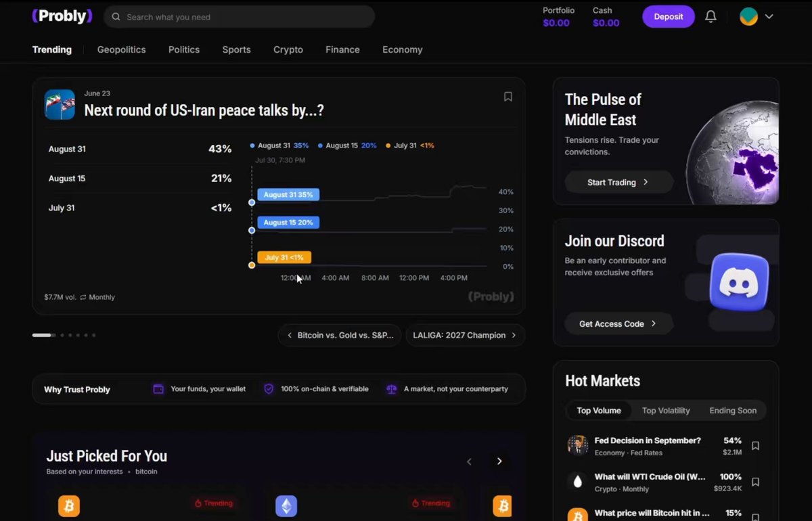Click the user avatar
The image size is (812, 521).
pyautogui.click(x=748, y=17)
